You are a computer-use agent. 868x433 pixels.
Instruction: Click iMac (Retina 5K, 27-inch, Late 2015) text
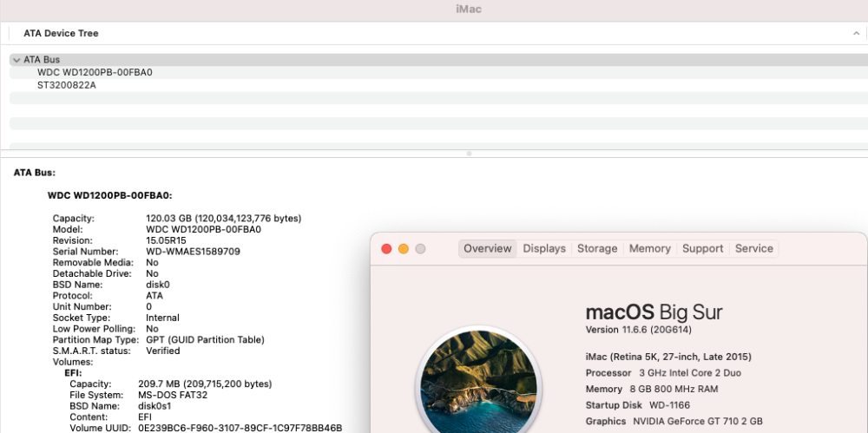668,358
